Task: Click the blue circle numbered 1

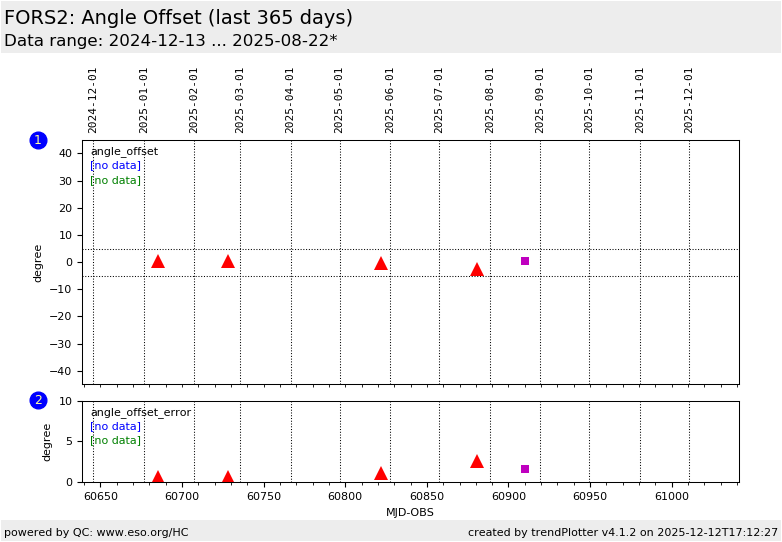Action: pyautogui.click(x=38, y=141)
